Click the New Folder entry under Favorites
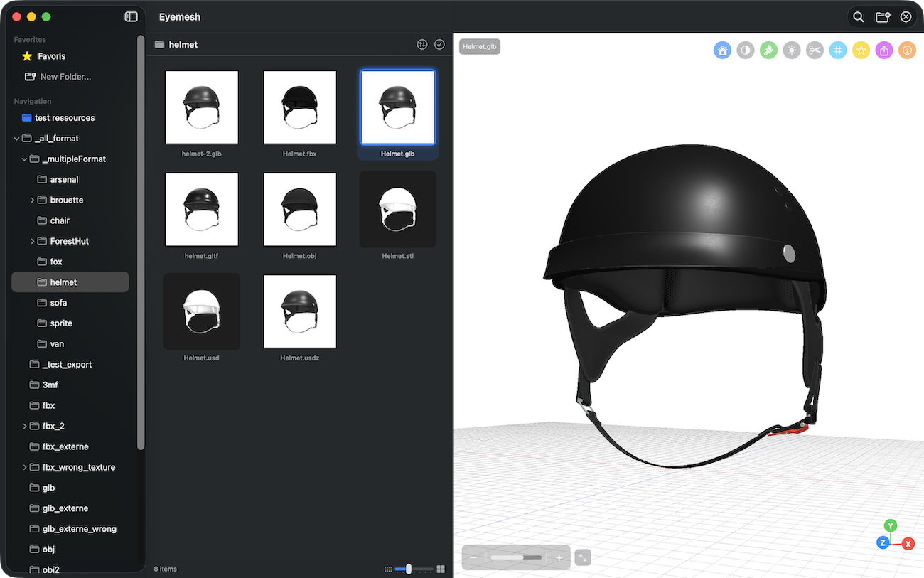Screen dimensions: 924x578 (x=64, y=76)
